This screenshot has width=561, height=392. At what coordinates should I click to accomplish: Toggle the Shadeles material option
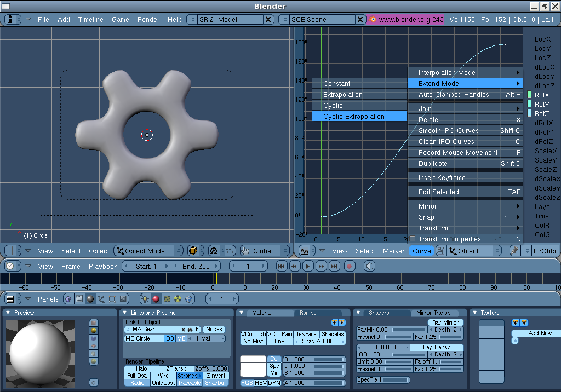tap(333, 334)
